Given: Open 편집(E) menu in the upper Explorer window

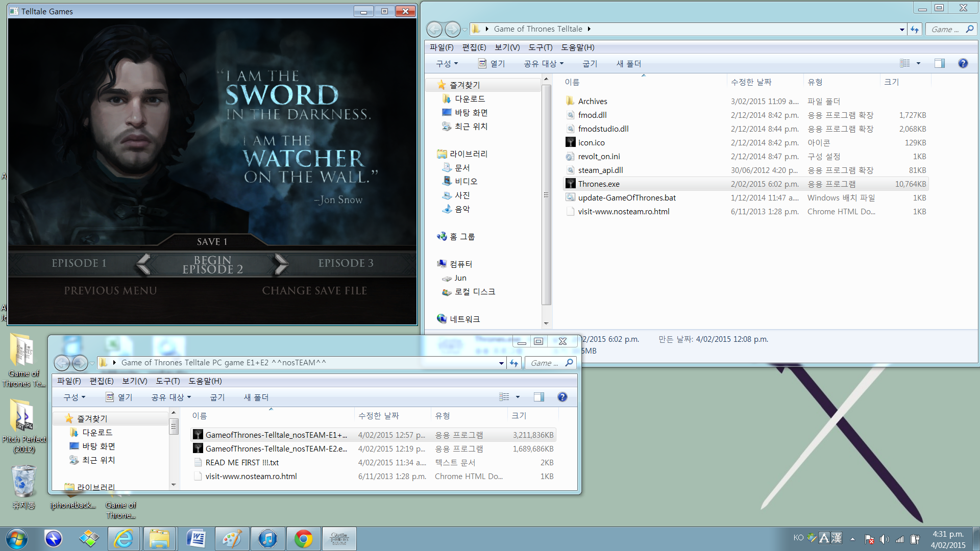Looking at the screenshot, I should pyautogui.click(x=474, y=47).
